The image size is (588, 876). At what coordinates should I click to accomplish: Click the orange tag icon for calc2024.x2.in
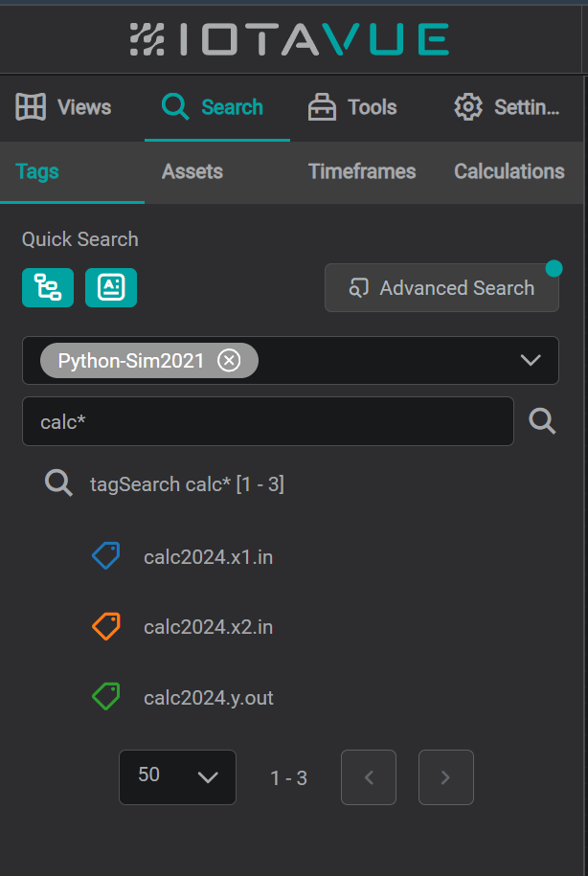(106, 627)
